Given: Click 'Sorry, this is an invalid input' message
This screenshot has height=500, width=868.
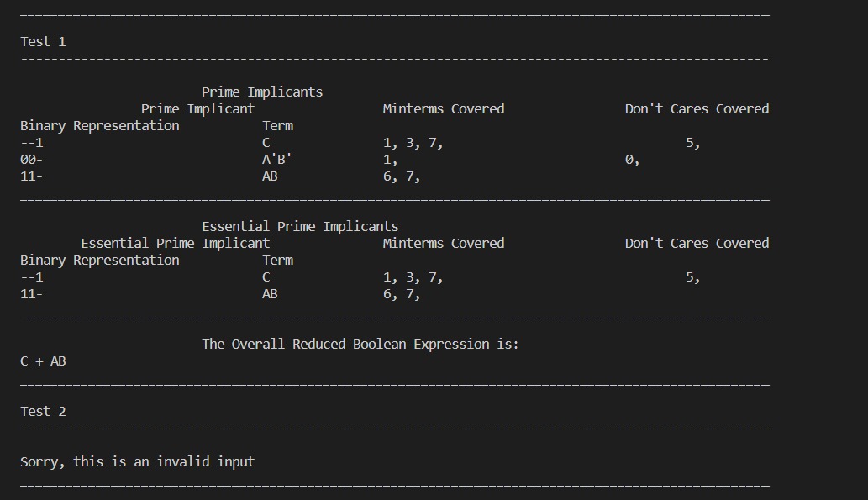Looking at the screenshot, I should tap(137, 462).
